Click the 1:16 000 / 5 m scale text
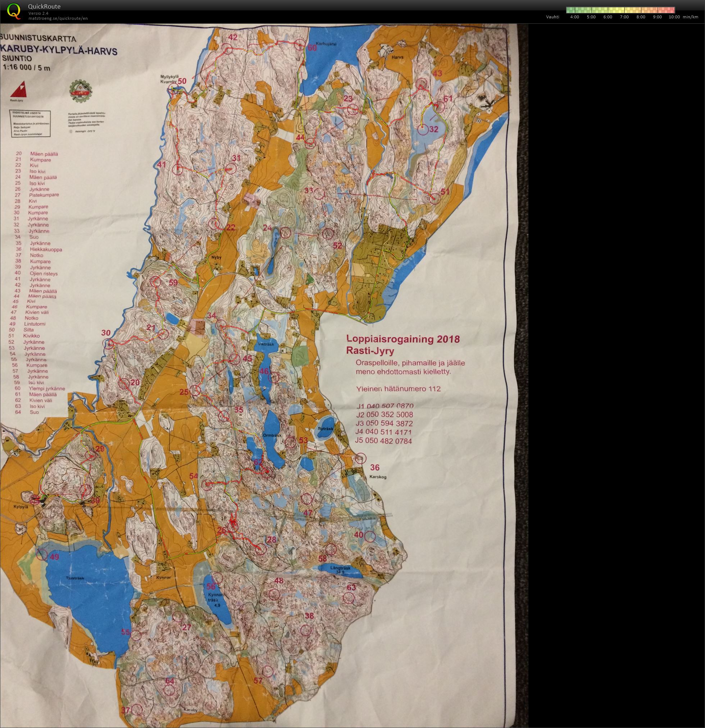 pos(26,67)
